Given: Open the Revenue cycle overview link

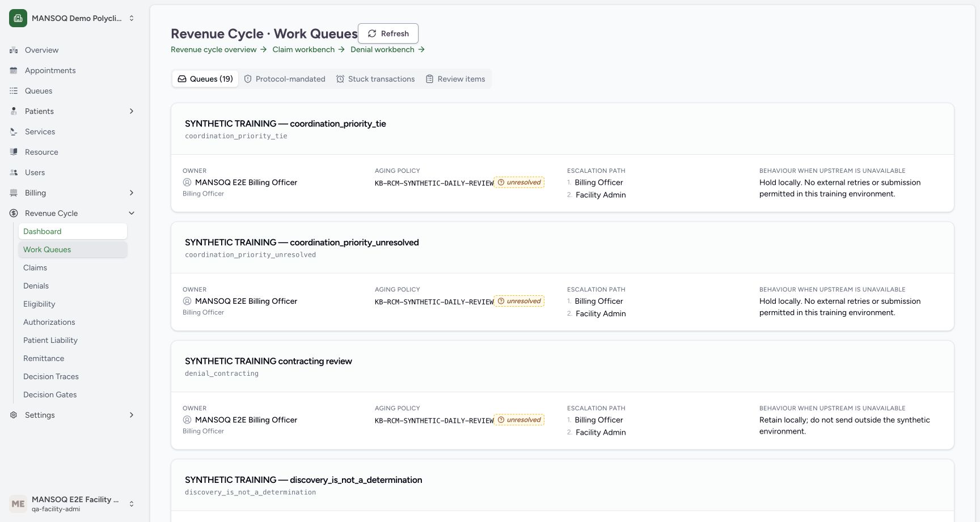Looking at the screenshot, I should click(x=218, y=49).
